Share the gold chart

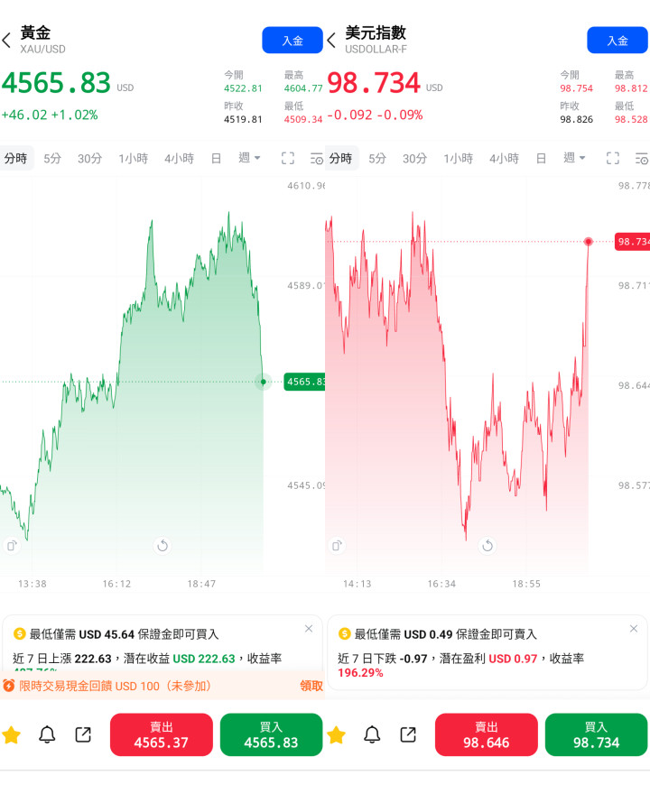click(x=83, y=734)
